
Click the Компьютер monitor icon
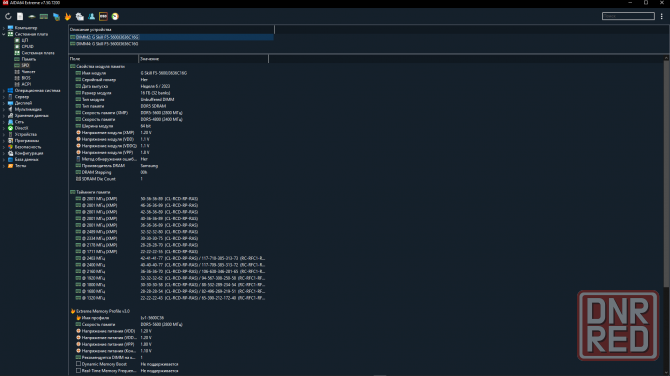[x=10, y=28]
